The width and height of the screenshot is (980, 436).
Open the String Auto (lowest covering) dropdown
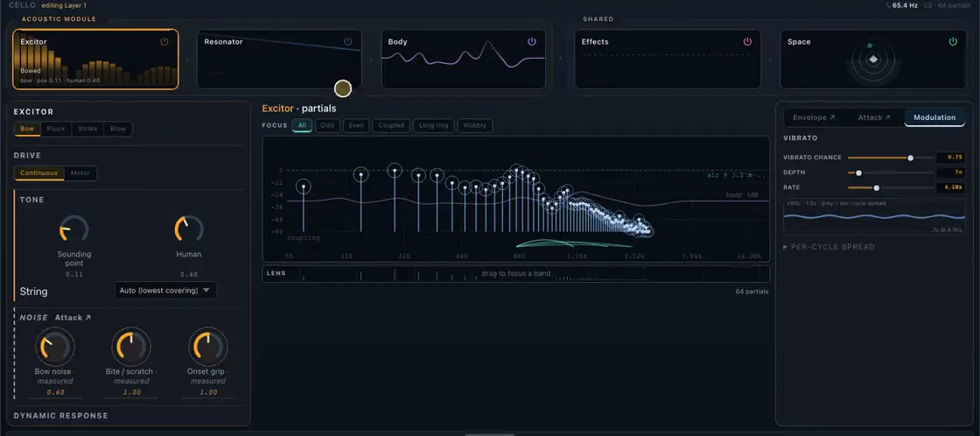coord(165,291)
